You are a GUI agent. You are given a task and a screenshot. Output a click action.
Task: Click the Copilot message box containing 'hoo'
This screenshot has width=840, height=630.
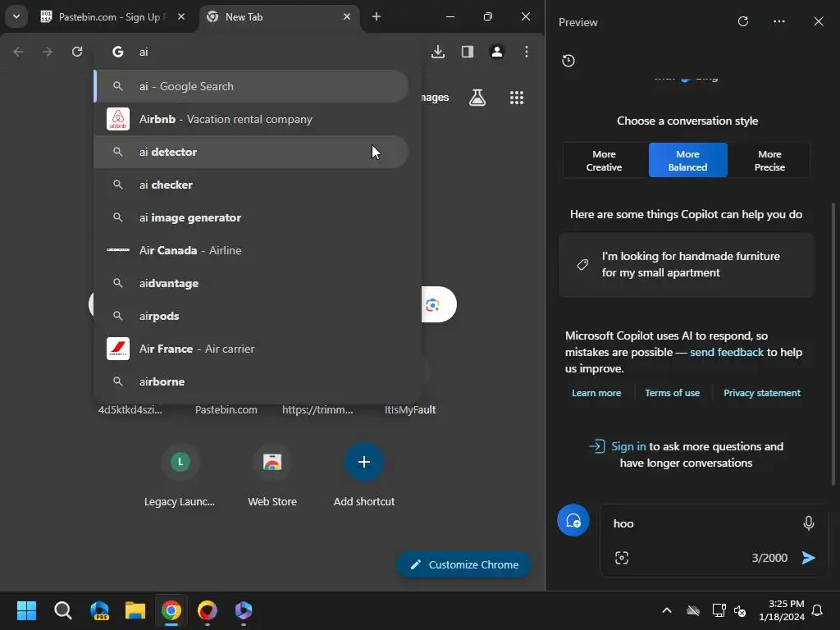pos(702,523)
